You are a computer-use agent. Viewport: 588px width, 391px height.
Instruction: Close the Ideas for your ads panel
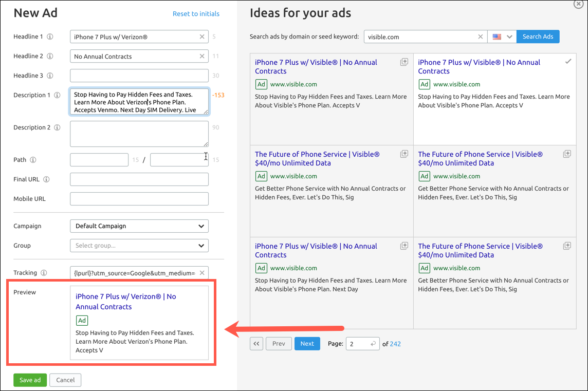(578, 4)
